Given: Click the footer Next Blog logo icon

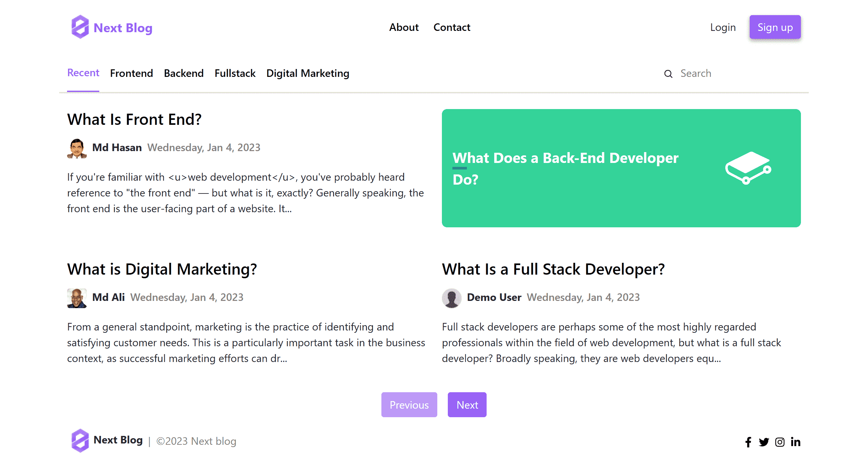Looking at the screenshot, I should click(x=80, y=440).
